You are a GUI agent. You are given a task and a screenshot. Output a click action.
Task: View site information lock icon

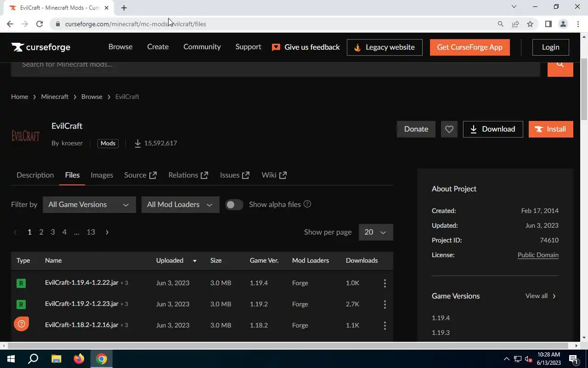click(58, 24)
